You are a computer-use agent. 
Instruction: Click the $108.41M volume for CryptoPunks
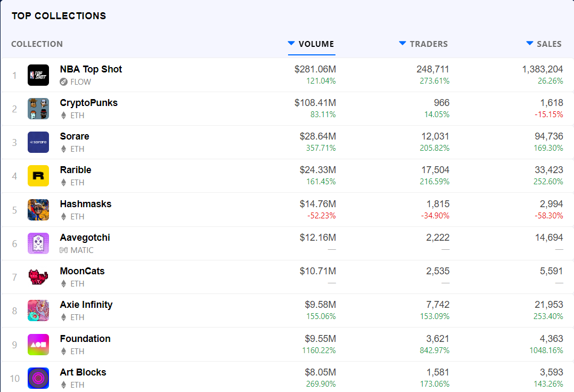click(x=315, y=103)
